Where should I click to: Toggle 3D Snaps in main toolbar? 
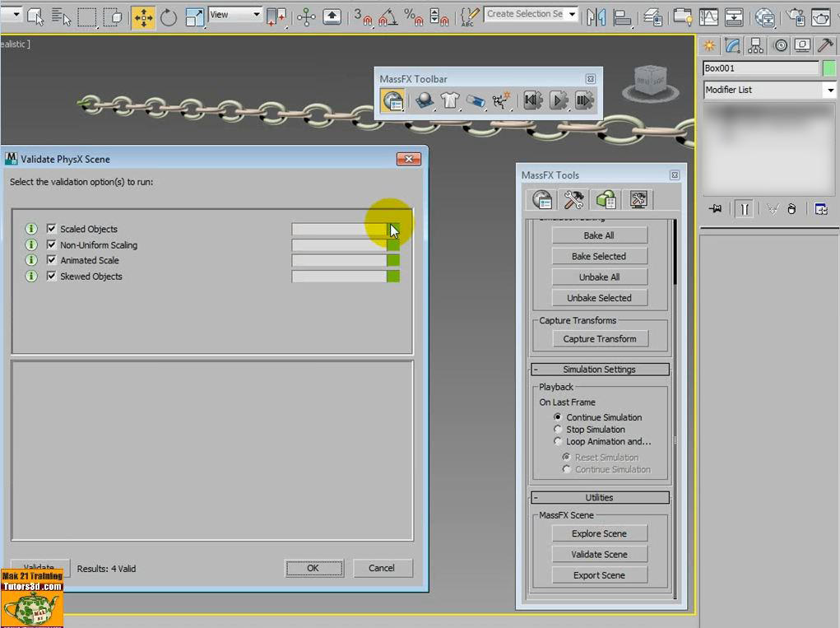click(x=363, y=16)
